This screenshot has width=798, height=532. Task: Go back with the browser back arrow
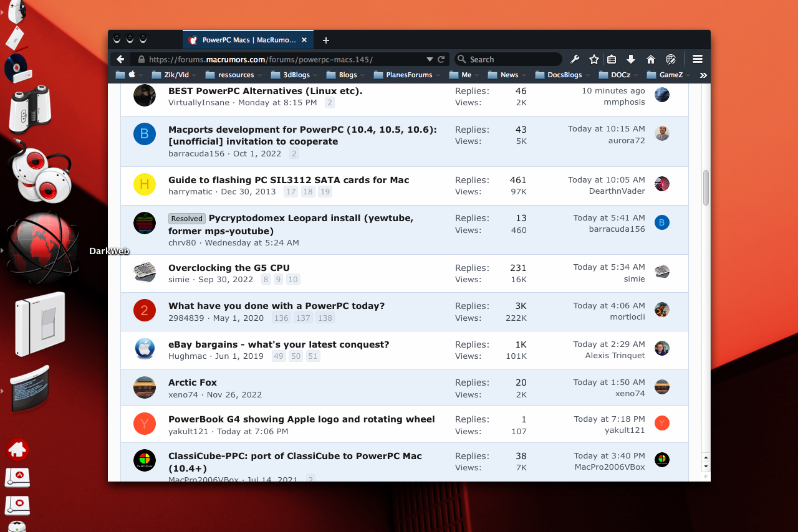120,59
